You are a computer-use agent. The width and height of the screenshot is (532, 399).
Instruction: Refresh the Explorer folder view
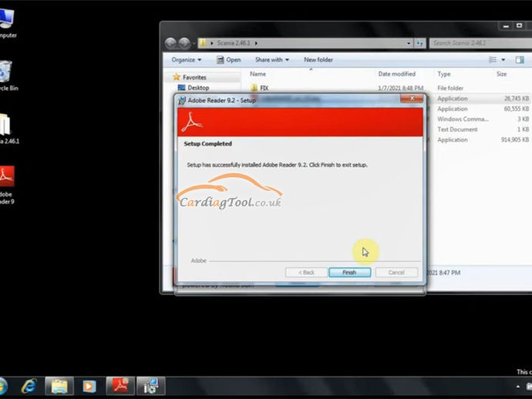[x=419, y=43]
